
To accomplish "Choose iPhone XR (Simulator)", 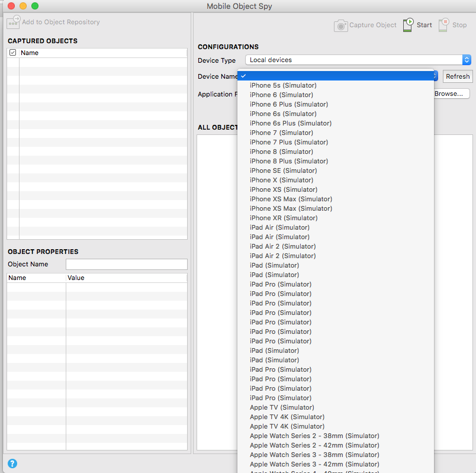I will (x=336, y=218).
